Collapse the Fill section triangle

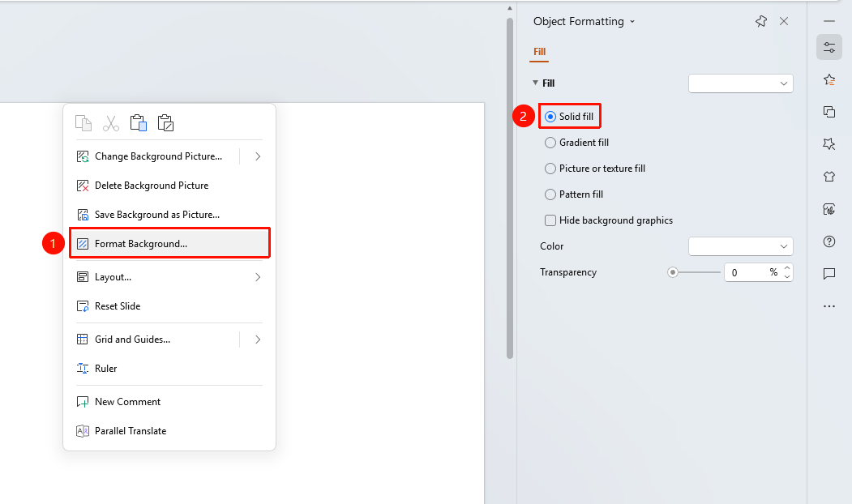click(535, 83)
